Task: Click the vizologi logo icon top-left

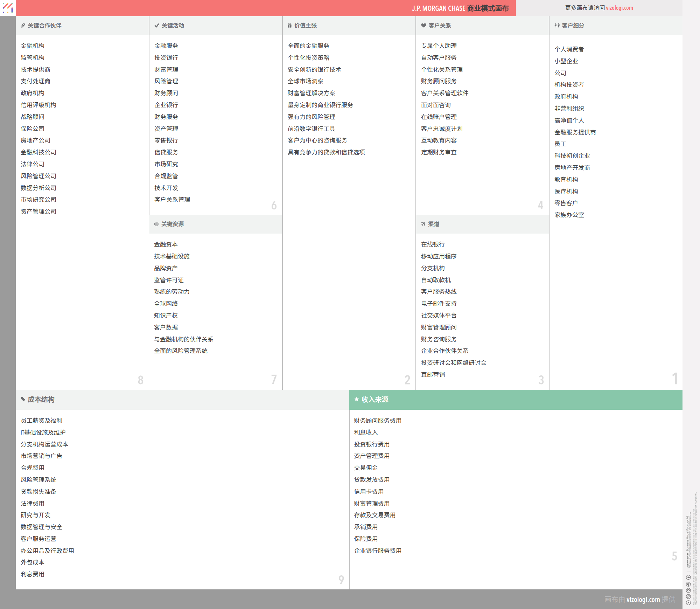Action: (x=8, y=8)
